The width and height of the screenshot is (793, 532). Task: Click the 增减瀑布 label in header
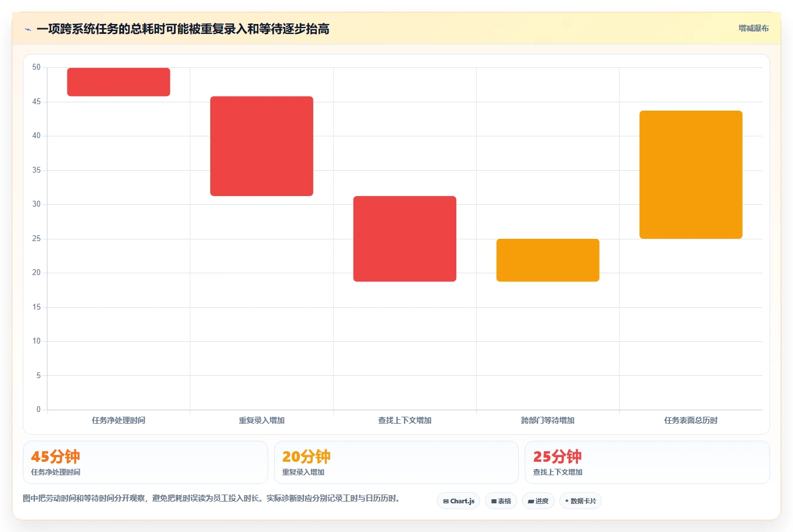pyautogui.click(x=753, y=28)
